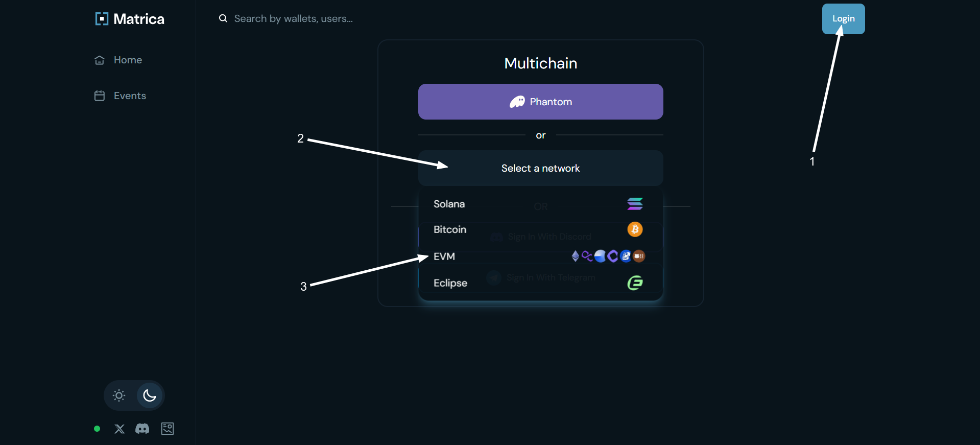Open the Events sidebar item
This screenshot has height=445, width=980.
pyautogui.click(x=121, y=96)
